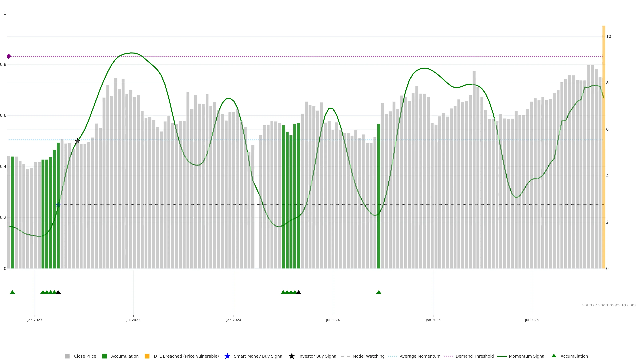Click the Investor Buy Signal legend label
Screen dimensions: 644x362
pos(318,356)
